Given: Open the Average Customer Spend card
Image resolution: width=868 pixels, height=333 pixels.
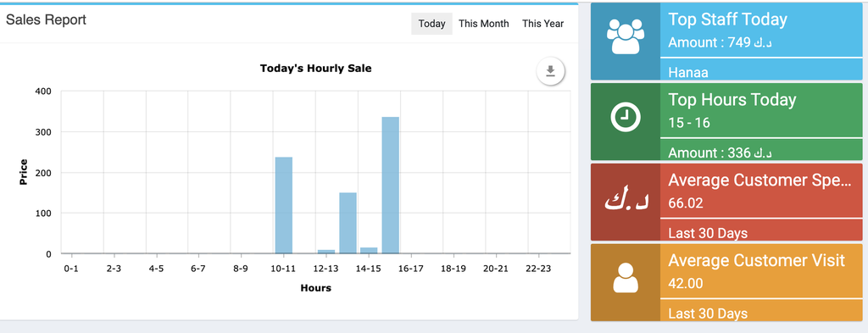Looking at the screenshot, I should click(x=726, y=202).
